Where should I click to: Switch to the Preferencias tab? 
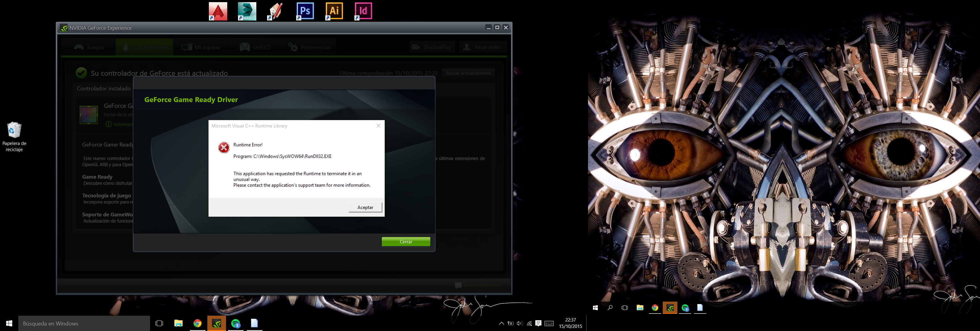coord(310,48)
